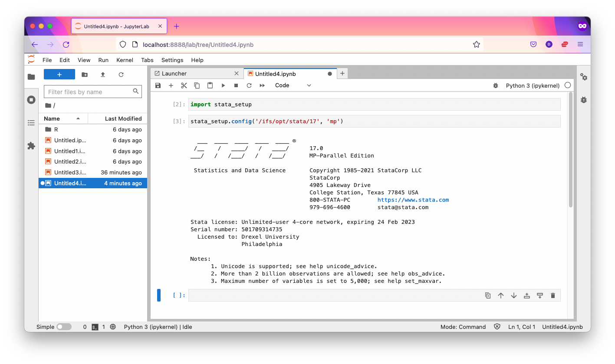Move active cell down
615x364 pixels.
pyautogui.click(x=514, y=295)
